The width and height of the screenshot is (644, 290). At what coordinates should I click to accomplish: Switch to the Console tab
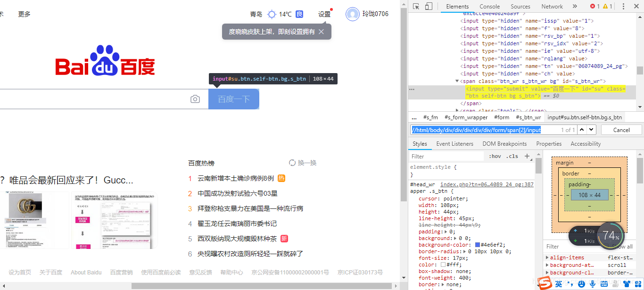(x=490, y=6)
